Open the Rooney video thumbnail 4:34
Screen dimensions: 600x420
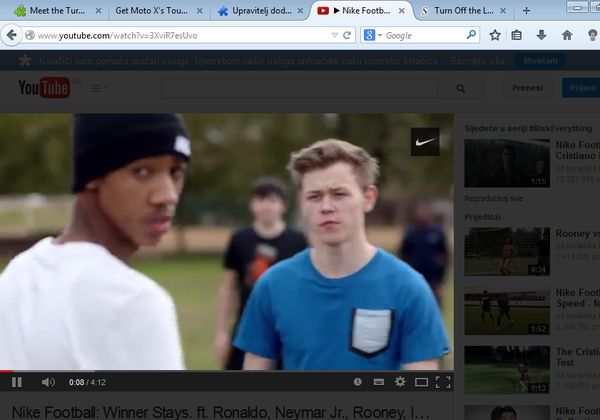[507, 251]
